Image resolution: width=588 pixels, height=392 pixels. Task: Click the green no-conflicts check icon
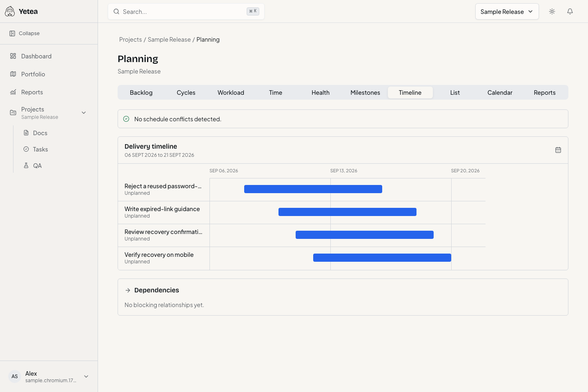click(126, 119)
